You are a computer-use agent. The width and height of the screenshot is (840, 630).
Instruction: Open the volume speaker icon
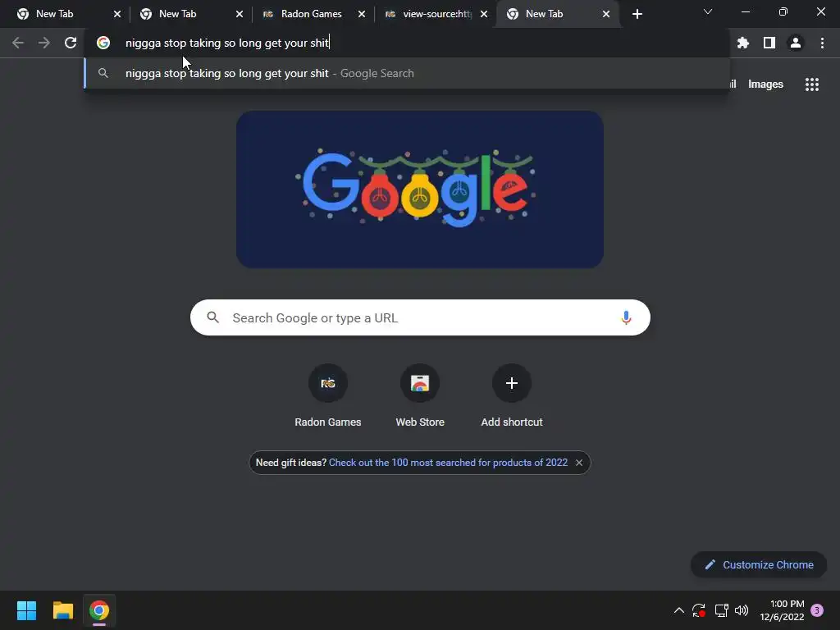click(x=742, y=610)
